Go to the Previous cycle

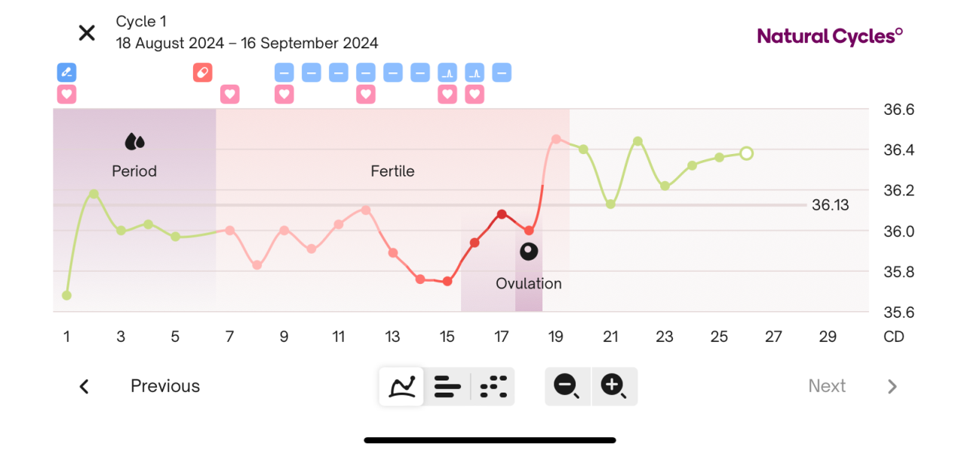pyautogui.click(x=164, y=386)
